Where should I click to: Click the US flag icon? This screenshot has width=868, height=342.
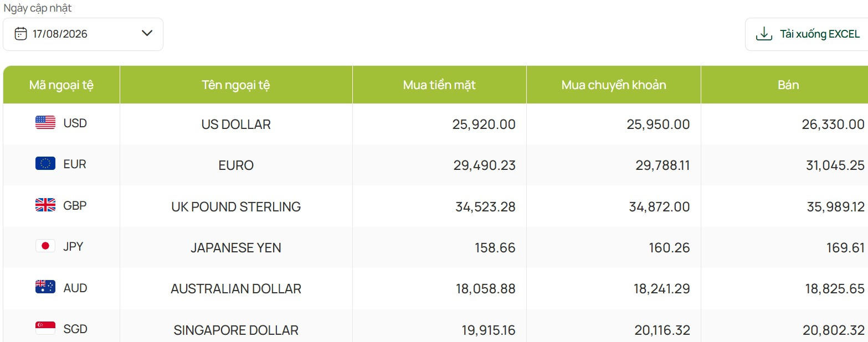[45, 123]
